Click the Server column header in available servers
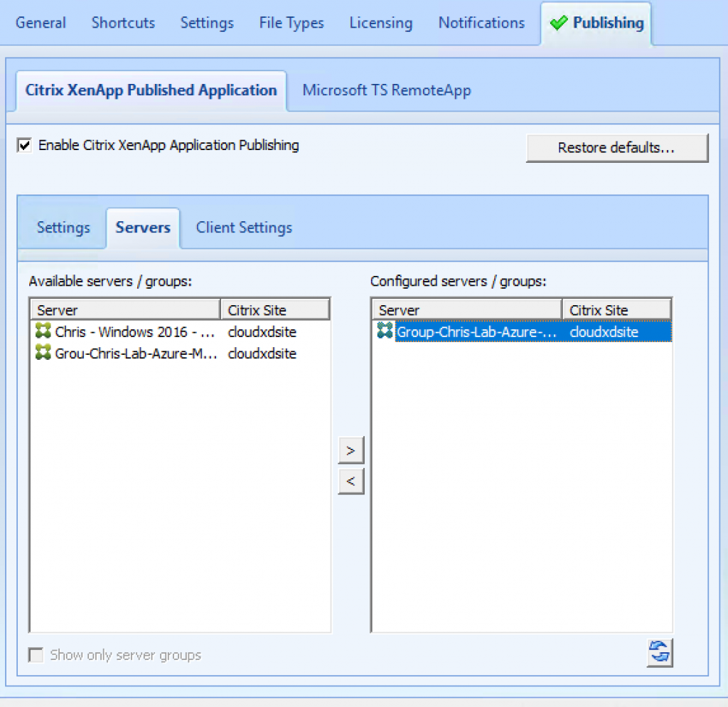Viewport: 728px width, 707px height. [124, 309]
